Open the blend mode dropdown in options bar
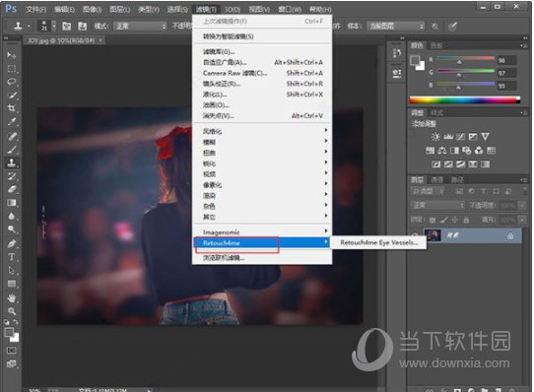534x392 pixels. [x=140, y=26]
